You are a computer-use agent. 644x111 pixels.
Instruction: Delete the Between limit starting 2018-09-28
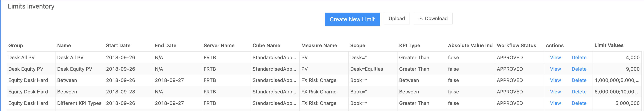coord(579,92)
